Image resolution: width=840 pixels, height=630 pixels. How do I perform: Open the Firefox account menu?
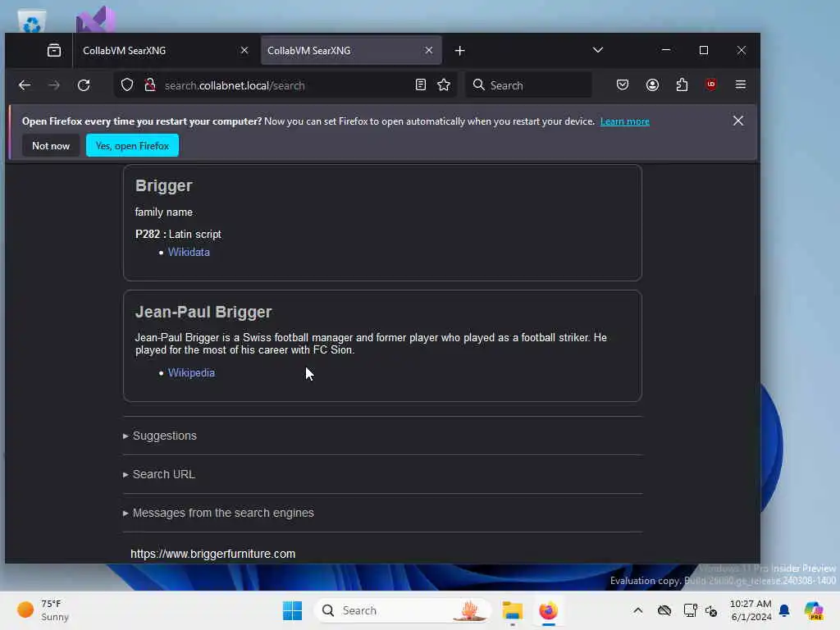pos(652,84)
